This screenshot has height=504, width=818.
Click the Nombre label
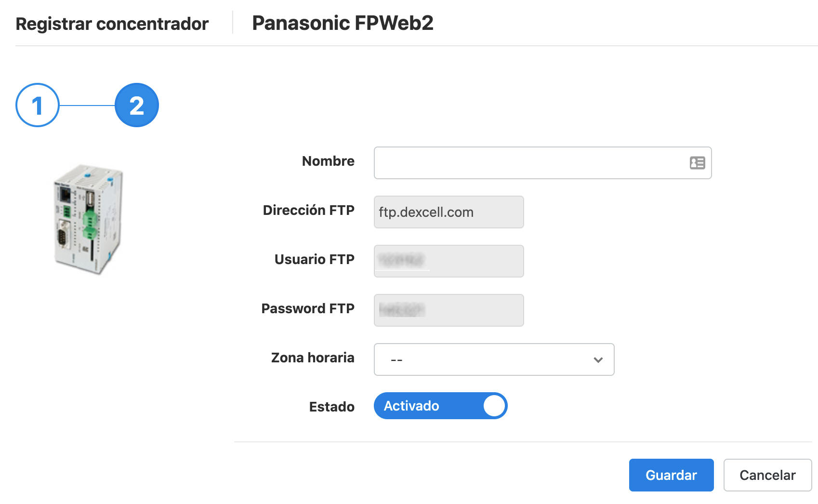pos(328,161)
